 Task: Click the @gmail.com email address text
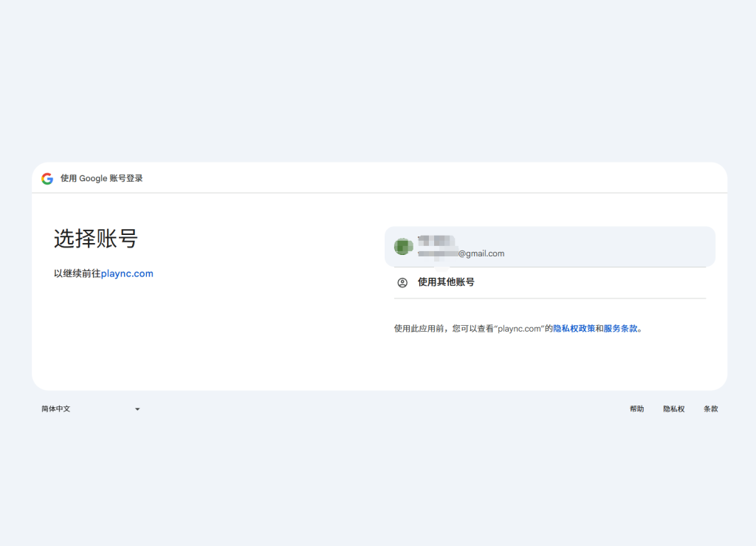click(x=480, y=253)
